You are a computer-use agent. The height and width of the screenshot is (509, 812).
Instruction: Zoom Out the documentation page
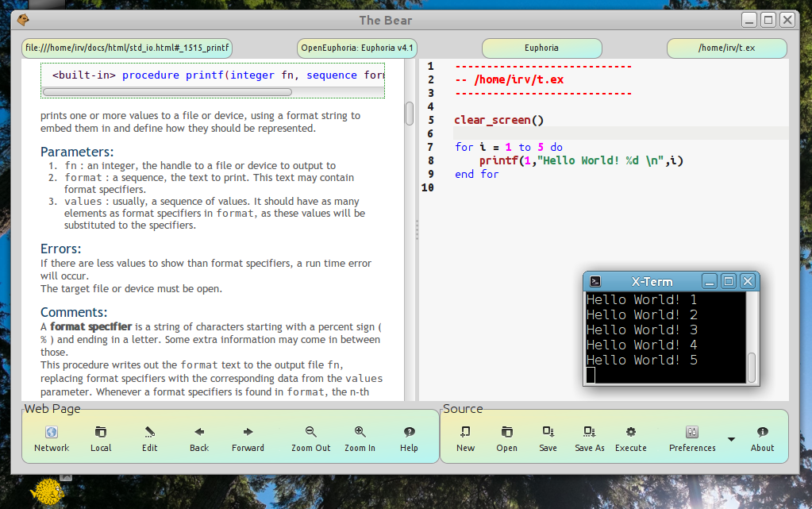pos(311,433)
